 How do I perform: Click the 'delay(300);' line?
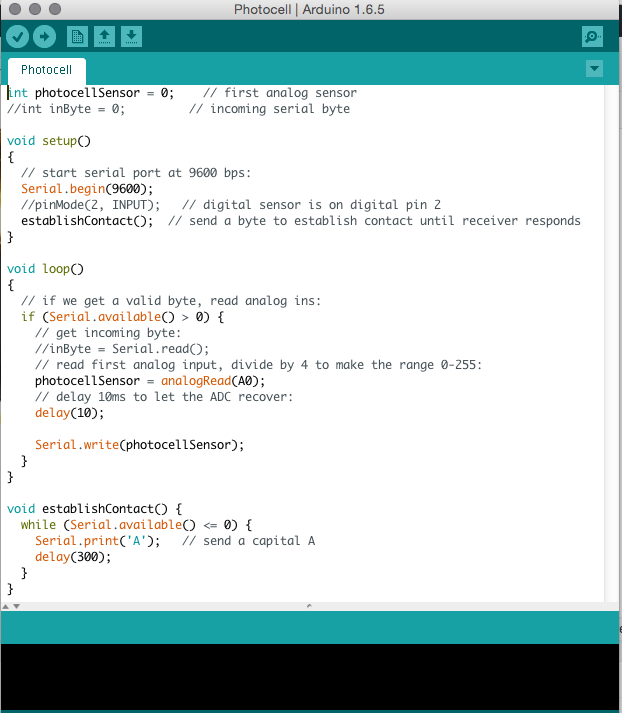[73, 557]
